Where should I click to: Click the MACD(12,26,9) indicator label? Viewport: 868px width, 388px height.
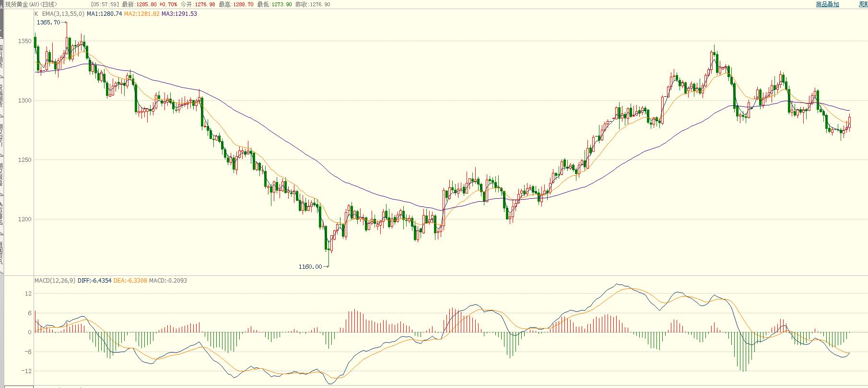tap(55, 280)
